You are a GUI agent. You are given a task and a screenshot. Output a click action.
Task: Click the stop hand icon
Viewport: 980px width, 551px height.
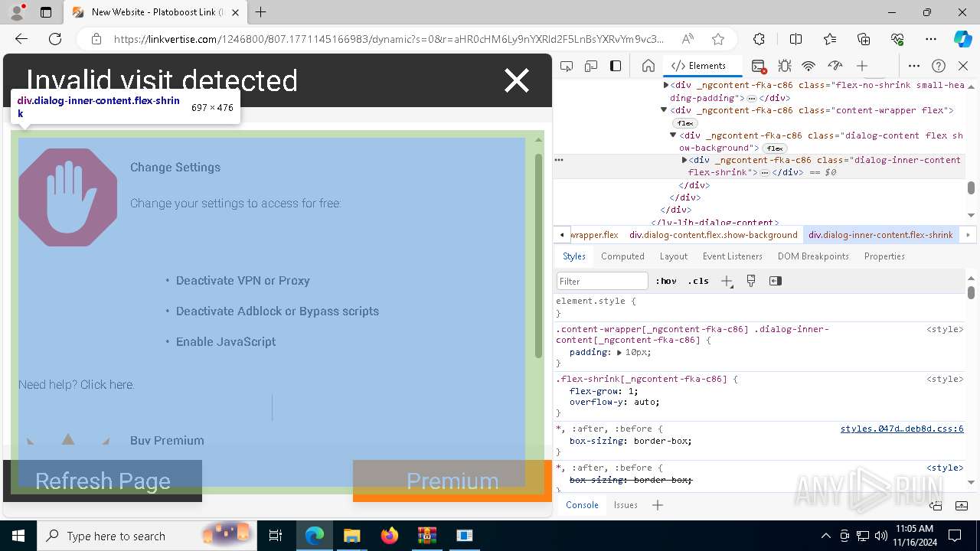[x=68, y=197]
